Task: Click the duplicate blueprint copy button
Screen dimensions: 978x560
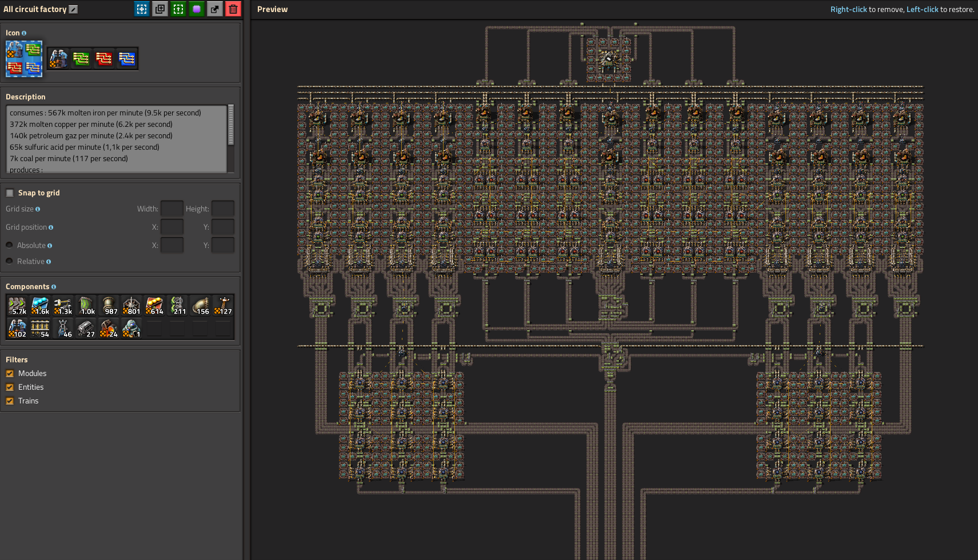Action: [160, 9]
